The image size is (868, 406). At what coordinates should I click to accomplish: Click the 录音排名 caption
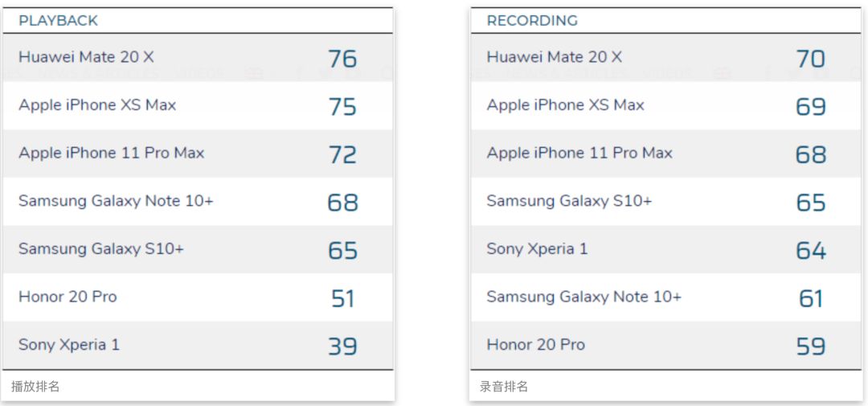(x=504, y=387)
